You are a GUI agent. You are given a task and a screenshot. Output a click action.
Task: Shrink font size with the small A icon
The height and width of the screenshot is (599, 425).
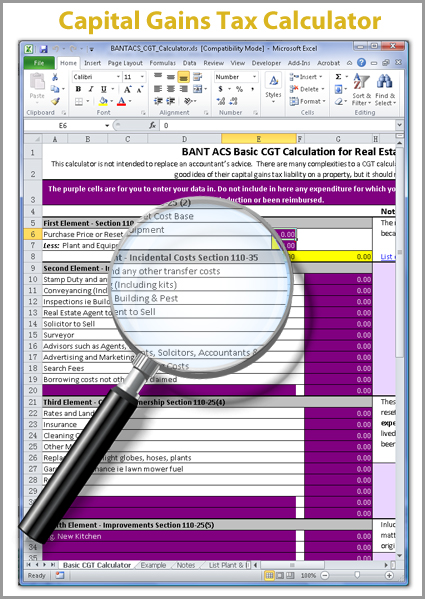click(x=140, y=89)
